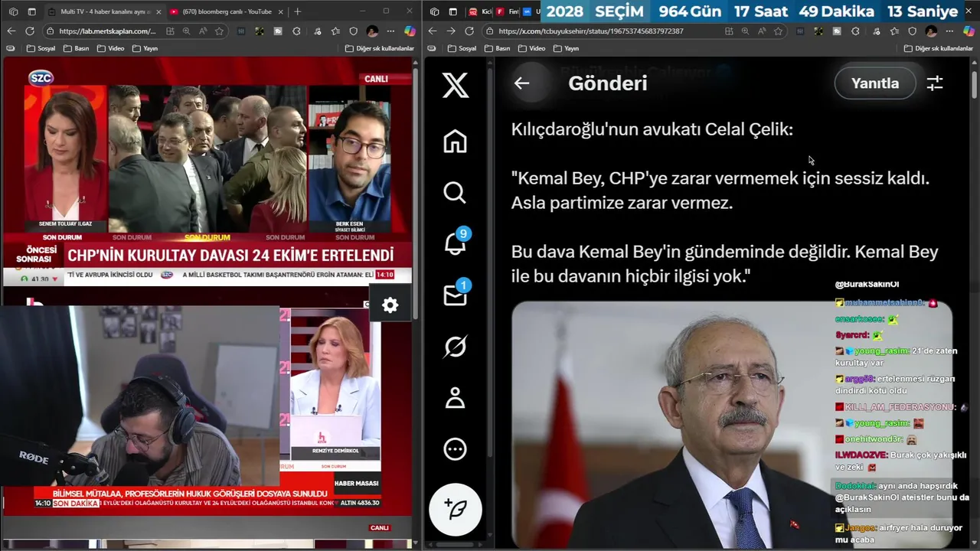Image resolution: width=980 pixels, height=551 pixels.
Task: Open Video bookmarks folder in right browser
Action: [532, 48]
